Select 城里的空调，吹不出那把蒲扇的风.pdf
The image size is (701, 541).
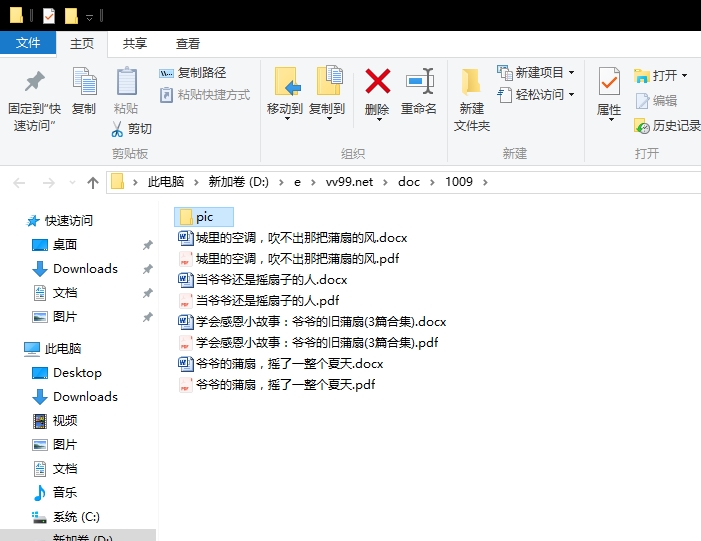coord(289,259)
